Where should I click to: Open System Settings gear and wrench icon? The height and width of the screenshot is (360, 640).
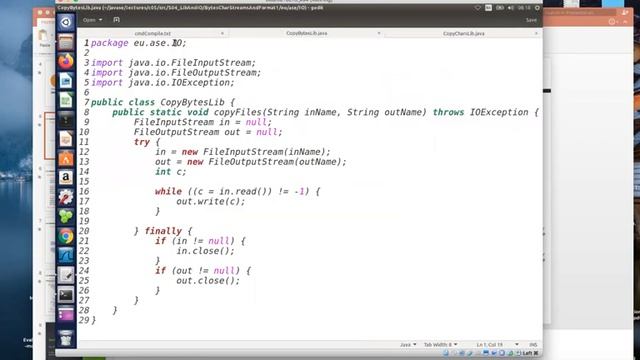coord(66,198)
